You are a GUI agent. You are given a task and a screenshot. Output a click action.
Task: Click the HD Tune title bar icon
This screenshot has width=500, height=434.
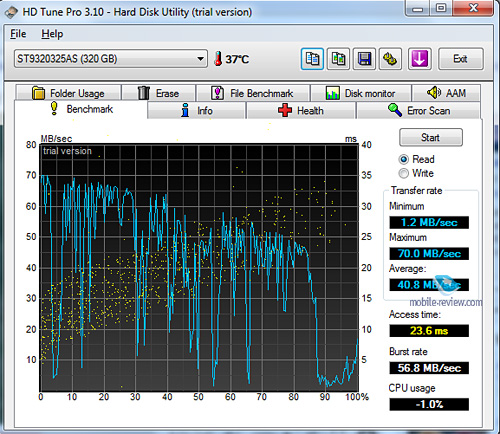tap(11, 12)
